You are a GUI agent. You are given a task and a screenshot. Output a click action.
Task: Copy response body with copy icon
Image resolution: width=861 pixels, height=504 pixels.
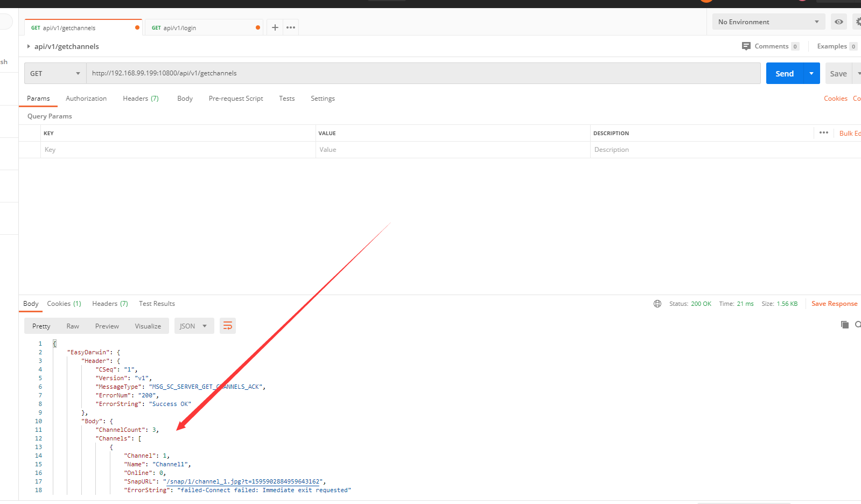click(844, 324)
